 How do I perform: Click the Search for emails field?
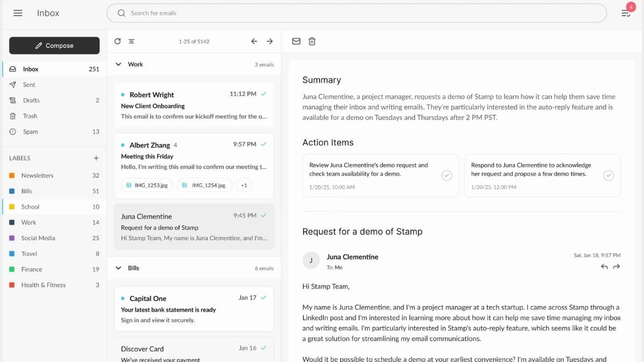point(357,13)
